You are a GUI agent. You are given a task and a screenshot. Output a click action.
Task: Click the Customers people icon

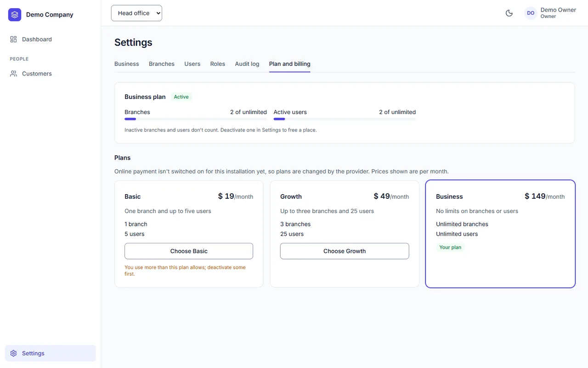(13, 74)
